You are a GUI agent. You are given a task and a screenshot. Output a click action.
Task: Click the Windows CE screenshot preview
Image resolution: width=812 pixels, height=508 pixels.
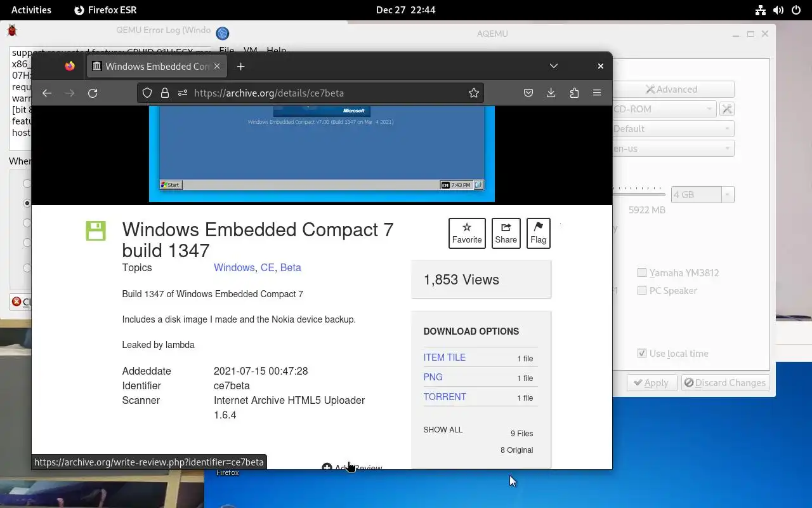coord(322,154)
